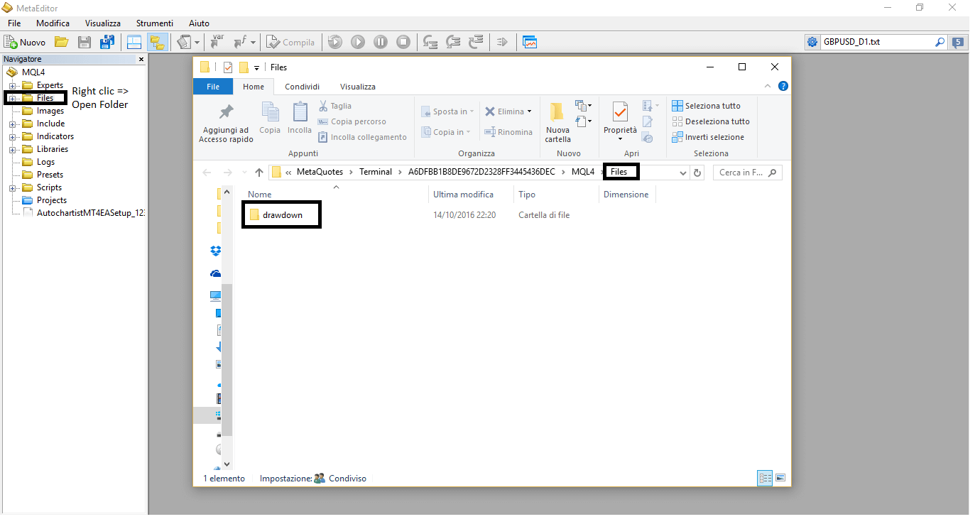Toggle the Toolbox panel icon in MetaEditor
This screenshot has height=524, width=980.
pos(134,42)
